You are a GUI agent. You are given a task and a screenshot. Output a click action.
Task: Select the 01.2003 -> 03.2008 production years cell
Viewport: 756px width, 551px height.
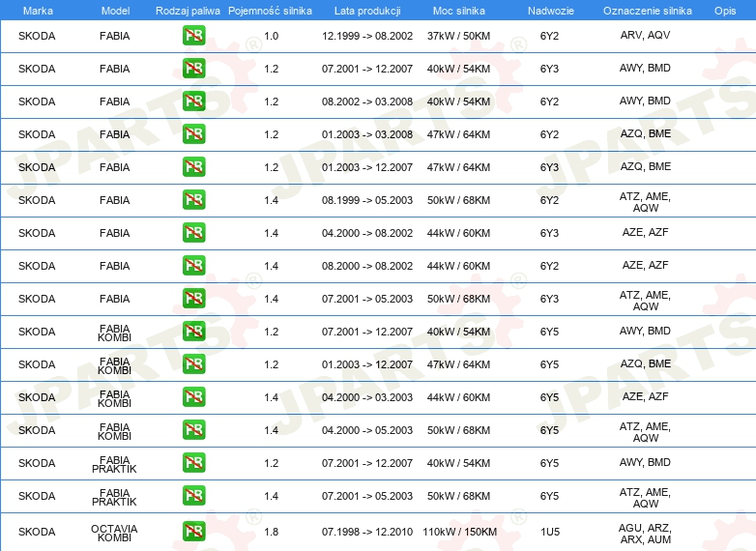pos(367,134)
